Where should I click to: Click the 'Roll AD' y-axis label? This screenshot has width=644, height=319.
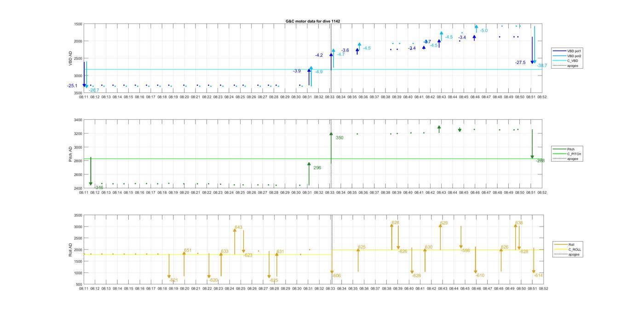coord(71,249)
